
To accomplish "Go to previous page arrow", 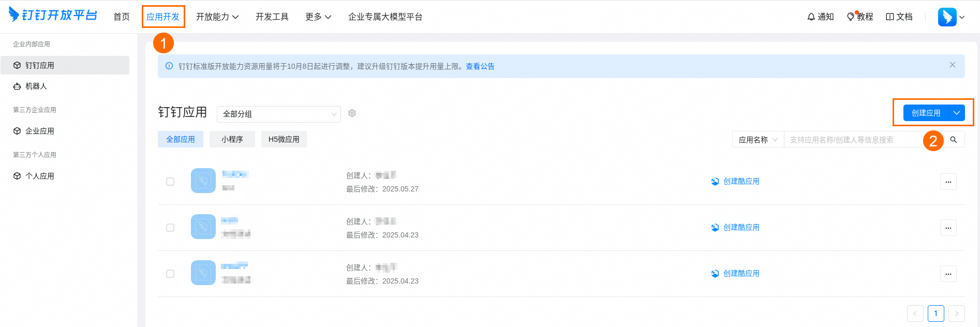I will click(x=915, y=314).
